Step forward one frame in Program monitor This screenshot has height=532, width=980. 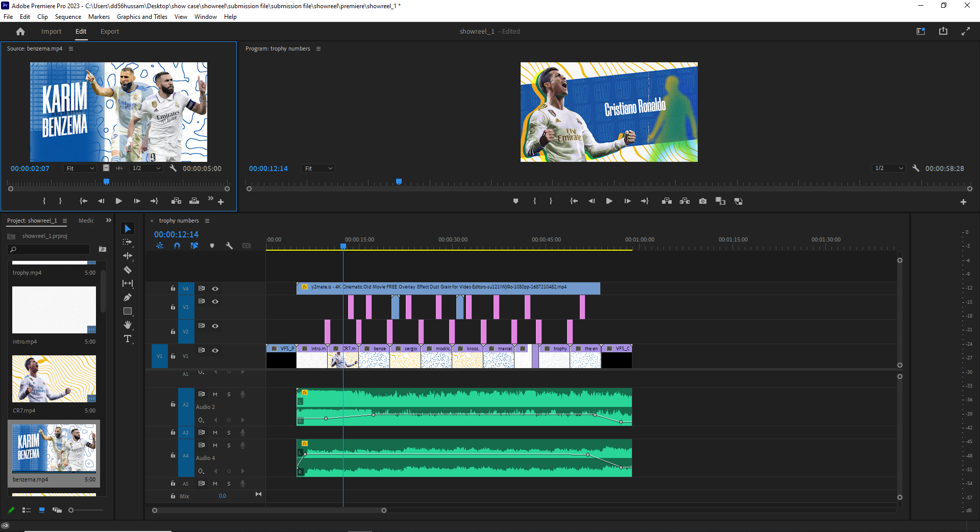[x=627, y=201]
